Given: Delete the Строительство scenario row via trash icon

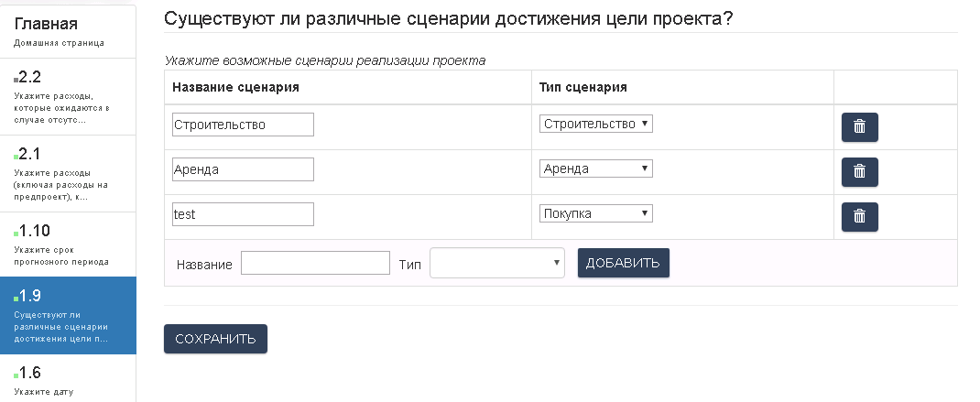Looking at the screenshot, I should pyautogui.click(x=859, y=127).
